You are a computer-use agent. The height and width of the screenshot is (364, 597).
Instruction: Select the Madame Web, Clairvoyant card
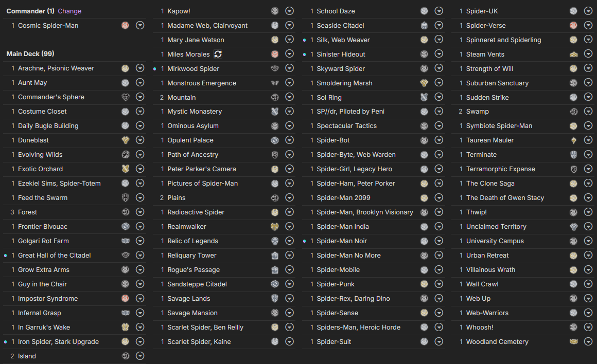pyautogui.click(x=207, y=26)
